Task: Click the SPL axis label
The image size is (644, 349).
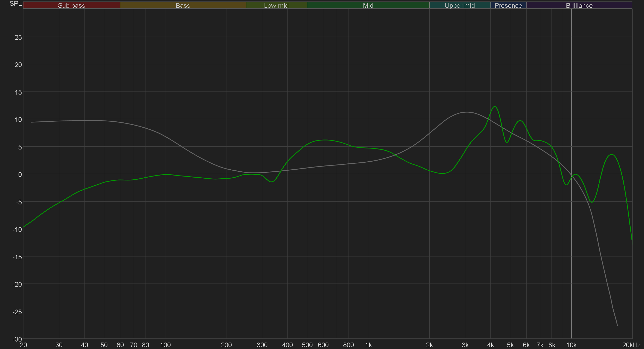Action: click(x=15, y=4)
